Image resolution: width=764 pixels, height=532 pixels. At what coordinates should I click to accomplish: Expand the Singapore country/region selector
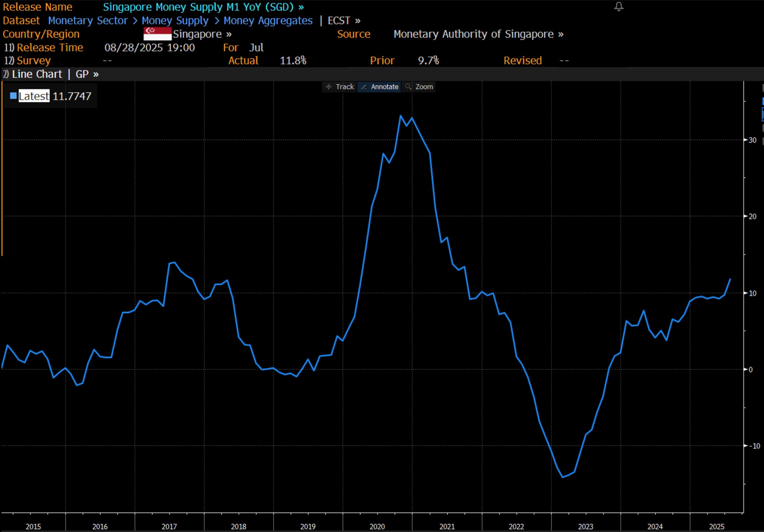click(202, 34)
